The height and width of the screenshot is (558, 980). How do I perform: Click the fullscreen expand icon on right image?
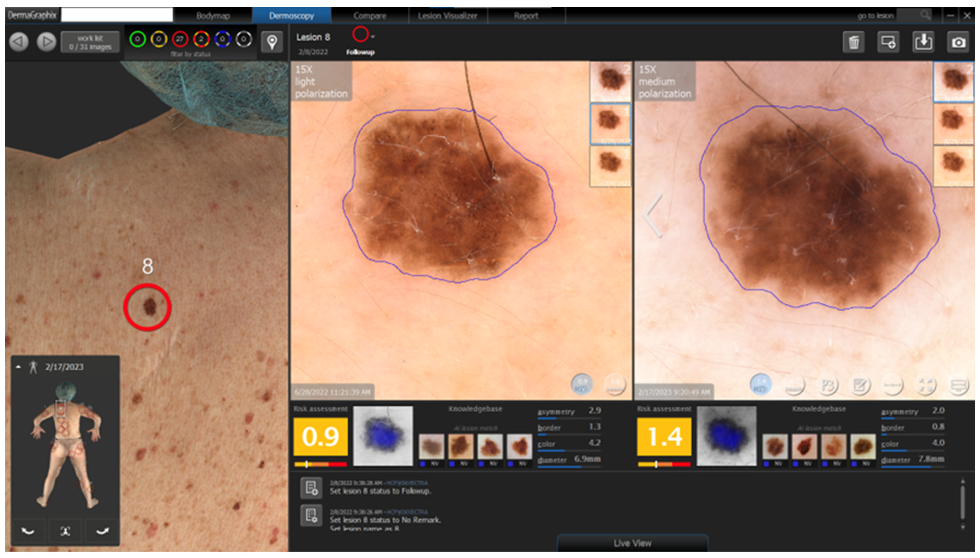click(x=926, y=385)
